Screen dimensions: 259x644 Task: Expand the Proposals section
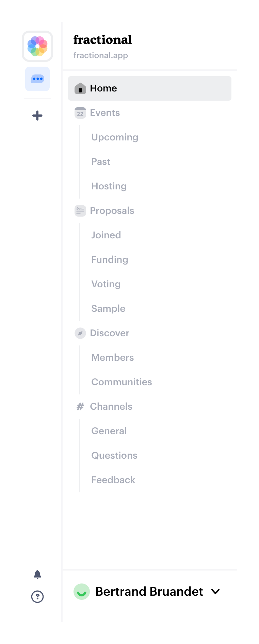click(112, 210)
